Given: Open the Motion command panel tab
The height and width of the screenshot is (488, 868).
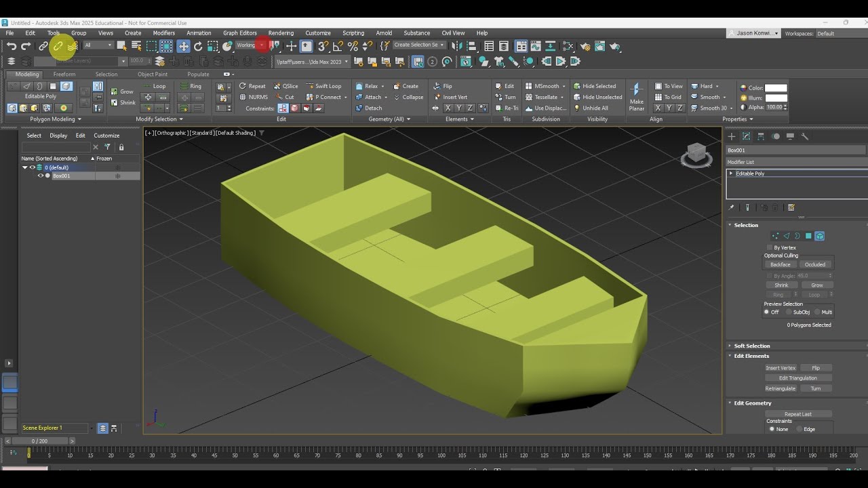Looking at the screenshot, I should tap(776, 136).
